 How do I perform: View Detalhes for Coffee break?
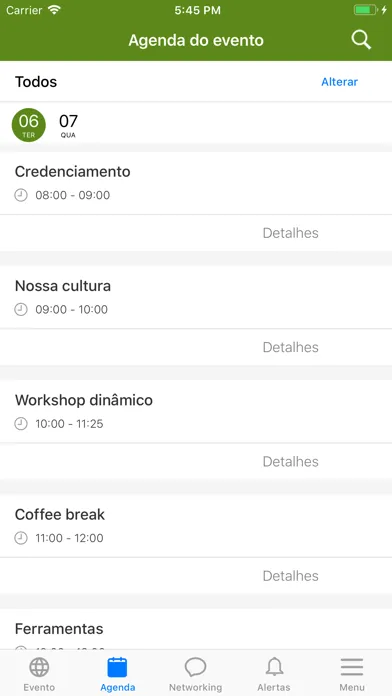[x=291, y=576]
